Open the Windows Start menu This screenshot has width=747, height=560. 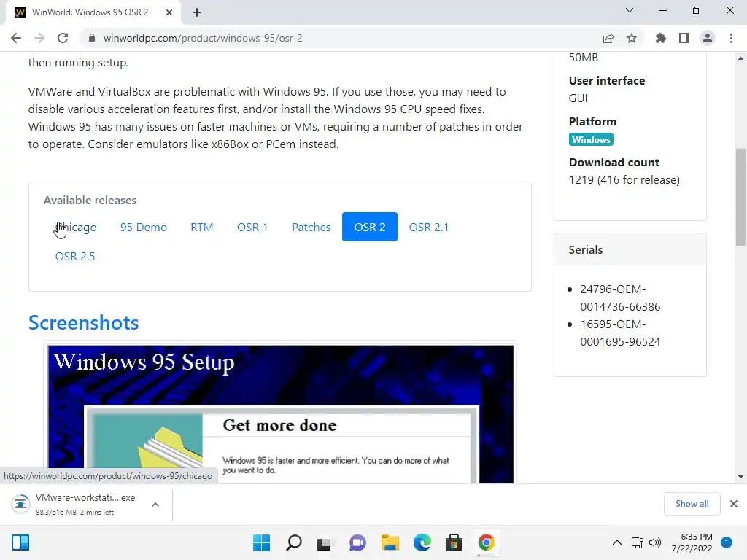(261, 542)
